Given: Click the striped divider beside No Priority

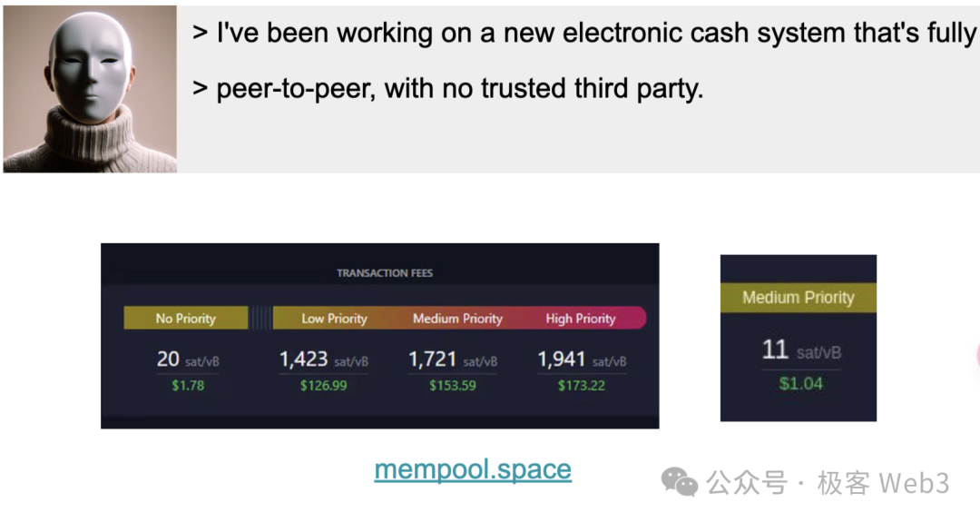Looking at the screenshot, I should [x=260, y=319].
